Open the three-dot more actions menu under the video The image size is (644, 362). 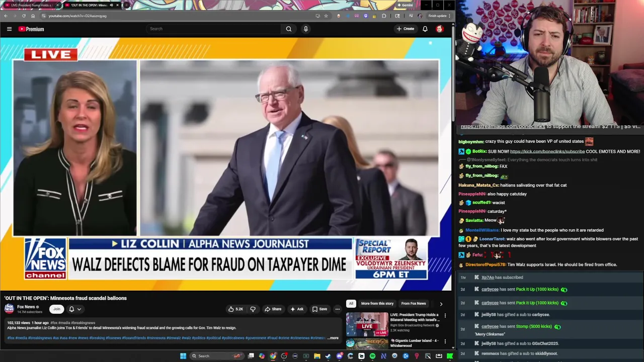tap(338, 309)
